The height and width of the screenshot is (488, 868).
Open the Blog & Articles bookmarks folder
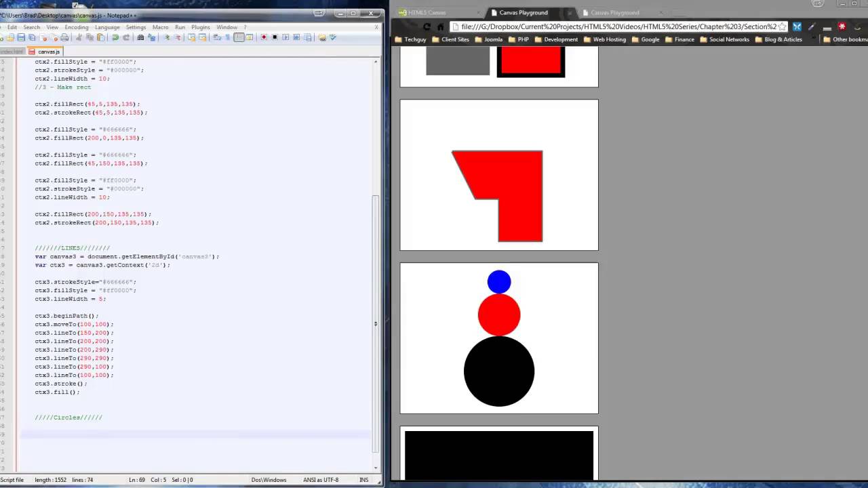[x=778, y=39]
